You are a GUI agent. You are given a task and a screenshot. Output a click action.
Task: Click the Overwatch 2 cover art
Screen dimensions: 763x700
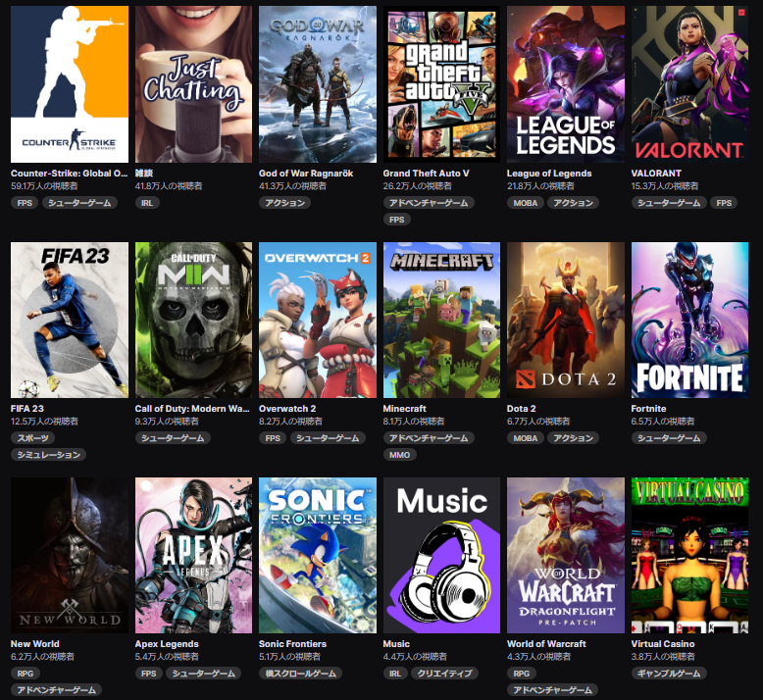(317, 320)
